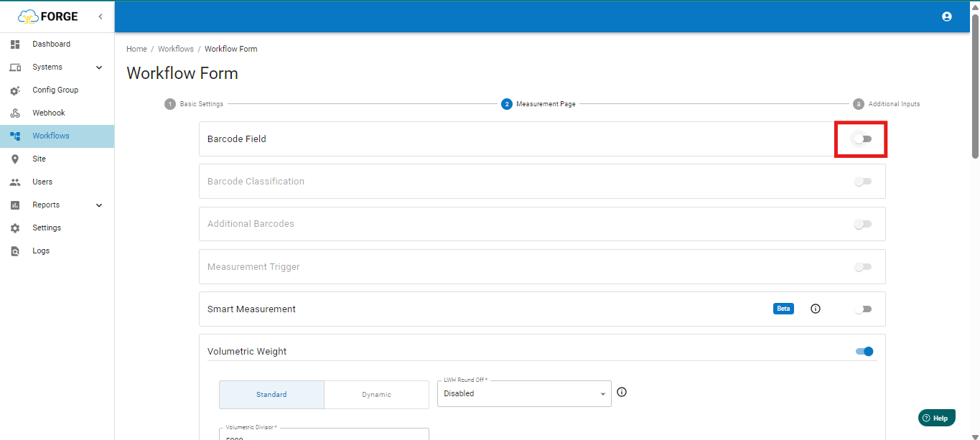980x440 pixels.
Task: Expand the Systems submenu arrow
Action: [99, 67]
